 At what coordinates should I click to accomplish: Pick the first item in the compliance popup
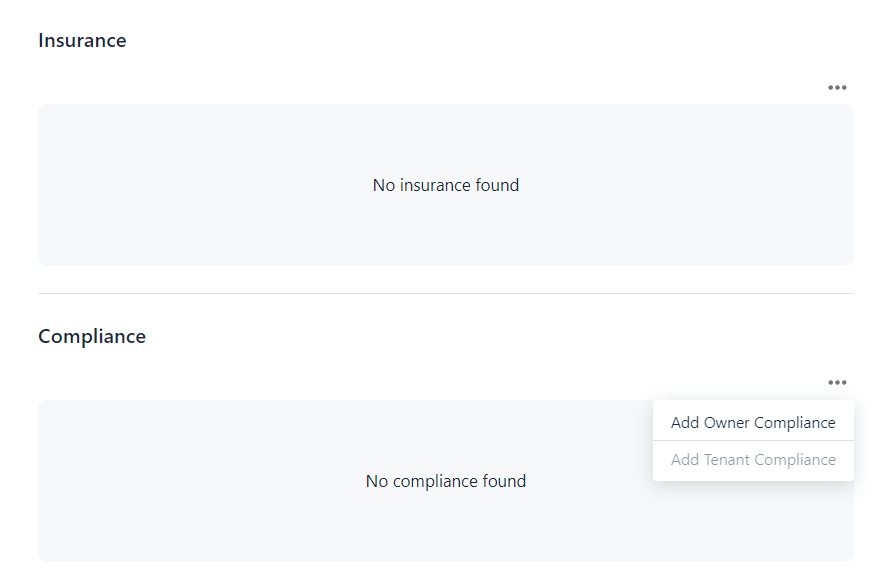753,422
